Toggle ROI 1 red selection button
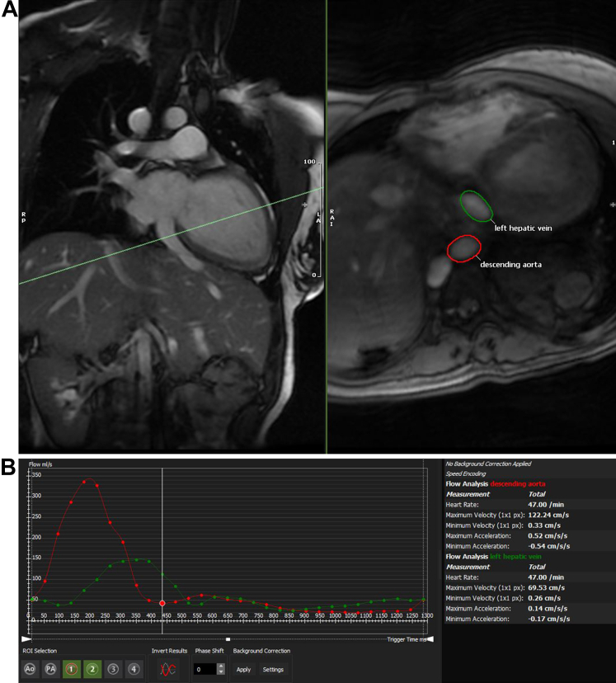Viewport: 616px width, 683px height. pyautogui.click(x=72, y=669)
